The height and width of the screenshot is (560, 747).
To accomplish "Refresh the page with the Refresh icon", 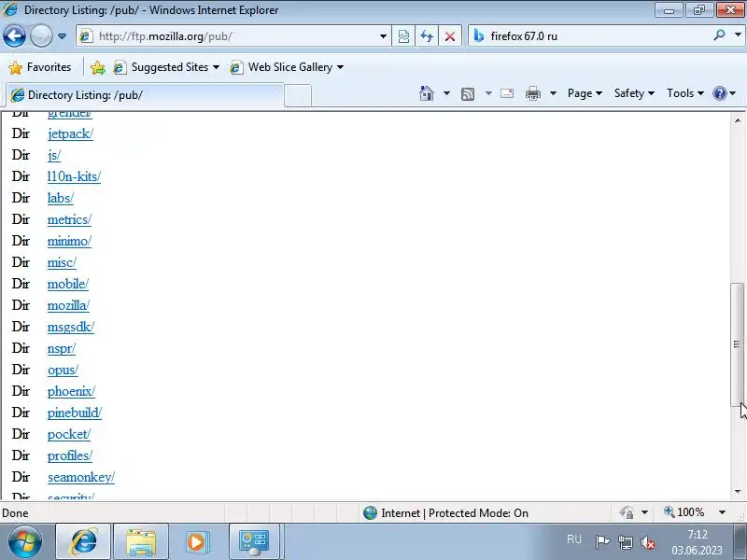I will pyautogui.click(x=427, y=36).
